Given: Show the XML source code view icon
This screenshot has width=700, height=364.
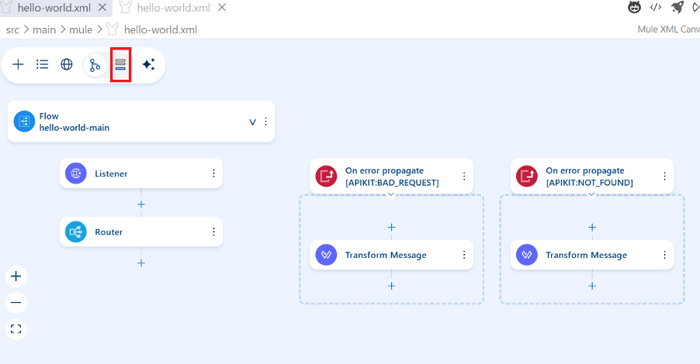Looking at the screenshot, I should coord(655,7).
